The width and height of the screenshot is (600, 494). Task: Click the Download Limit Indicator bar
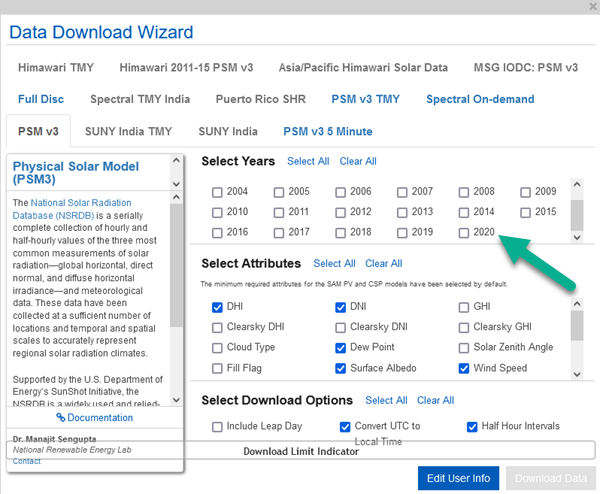pos(302,451)
